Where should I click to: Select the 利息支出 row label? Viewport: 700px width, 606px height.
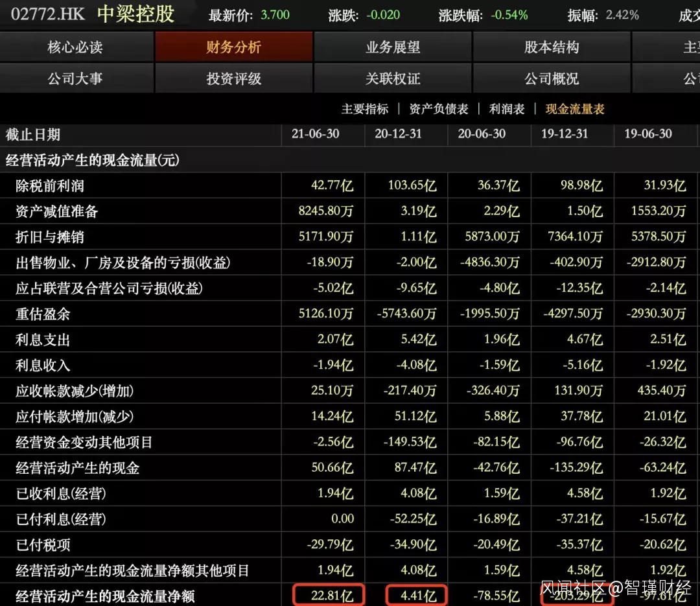[x=43, y=340]
